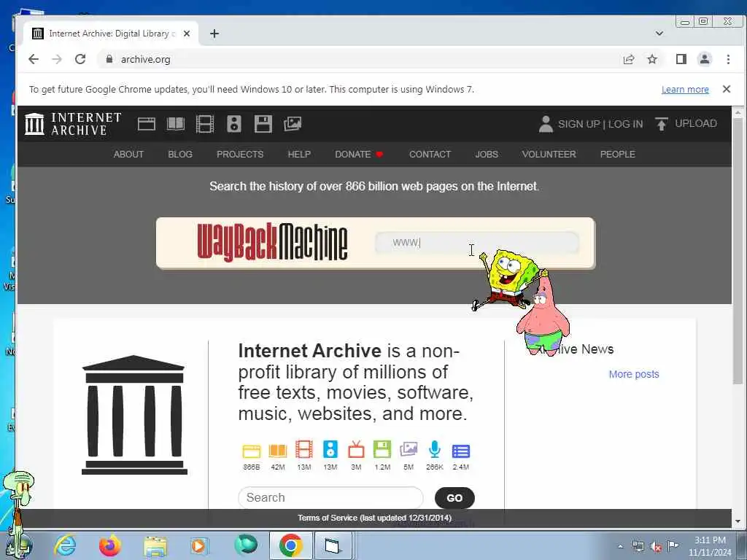Open the CONTACT menu item
Screen dimensions: 747x560
[x=430, y=155]
